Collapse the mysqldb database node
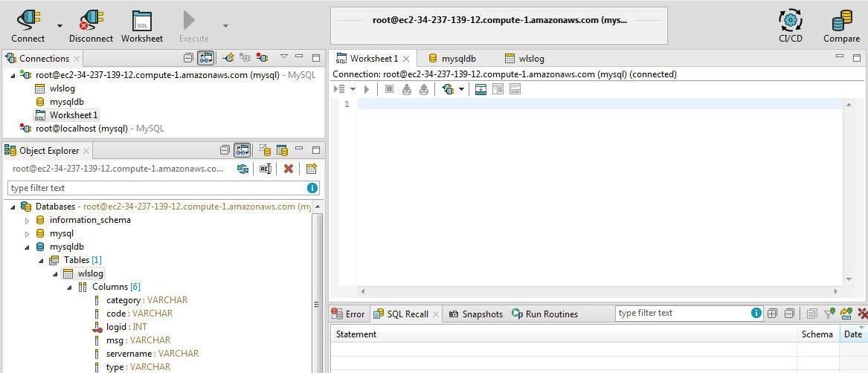 [x=27, y=247]
